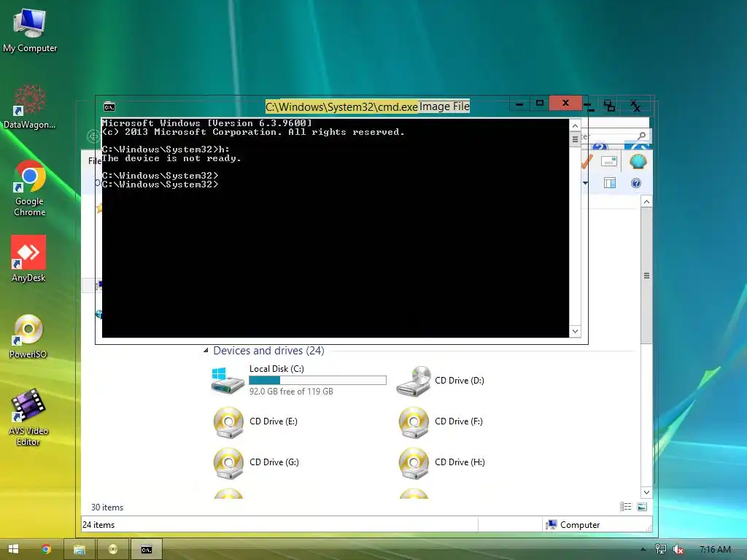
Task: Select Local Disk (C:) drive
Action: (x=298, y=380)
